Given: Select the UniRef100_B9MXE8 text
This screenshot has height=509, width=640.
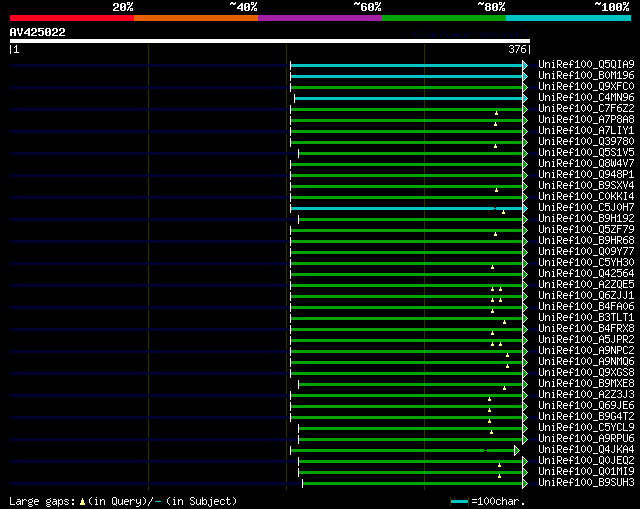Looking at the screenshot, I should pyautogui.click(x=586, y=384).
